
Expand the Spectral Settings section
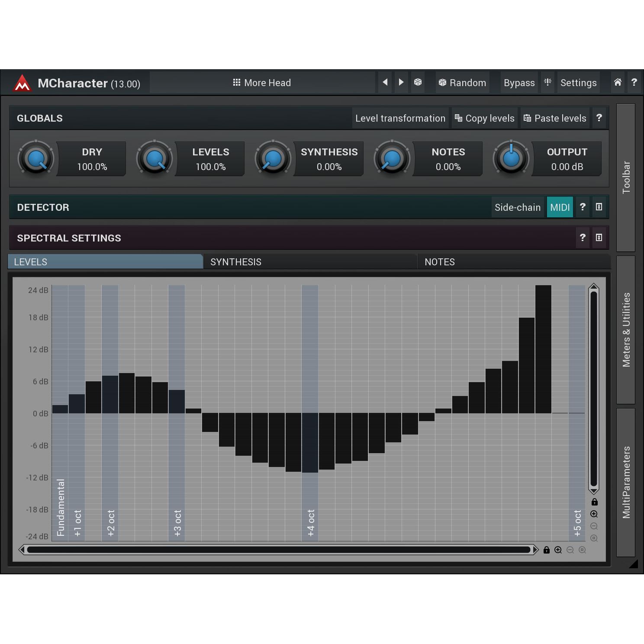599,238
